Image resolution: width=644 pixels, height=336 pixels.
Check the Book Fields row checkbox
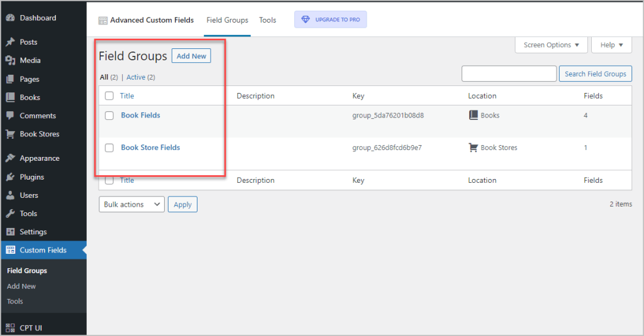coord(109,116)
